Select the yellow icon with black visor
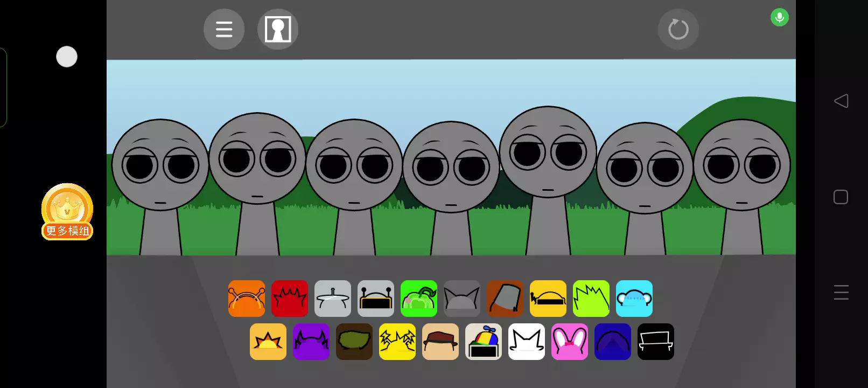868x388 pixels. [x=548, y=299]
